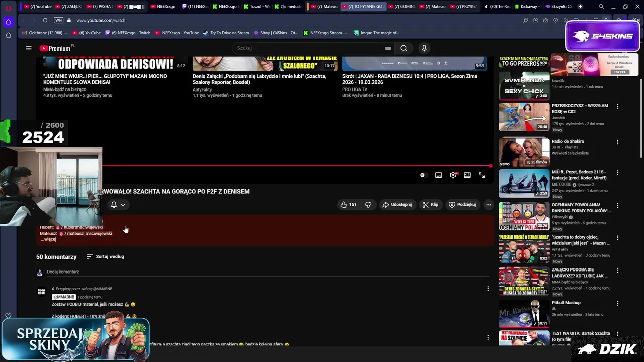Start voice search with the microphone
This screenshot has width=644, height=362.
click(424, 48)
